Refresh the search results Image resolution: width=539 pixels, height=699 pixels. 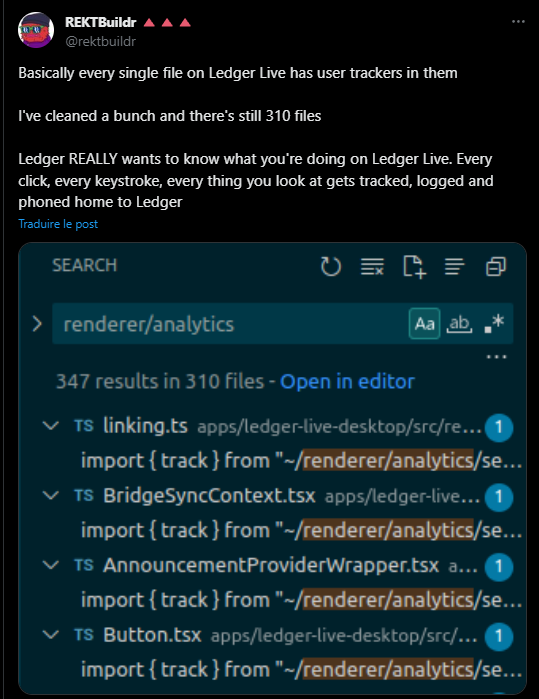(x=331, y=267)
